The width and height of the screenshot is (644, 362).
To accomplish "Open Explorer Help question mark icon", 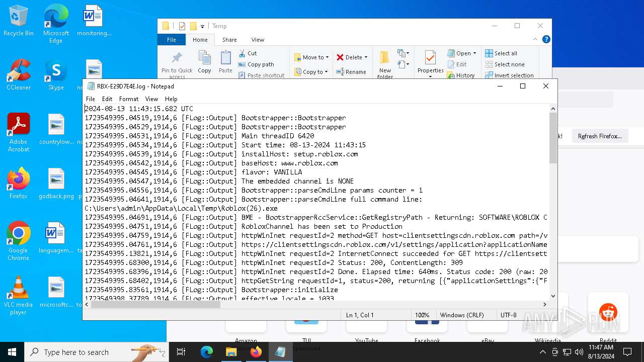I will point(546,39).
